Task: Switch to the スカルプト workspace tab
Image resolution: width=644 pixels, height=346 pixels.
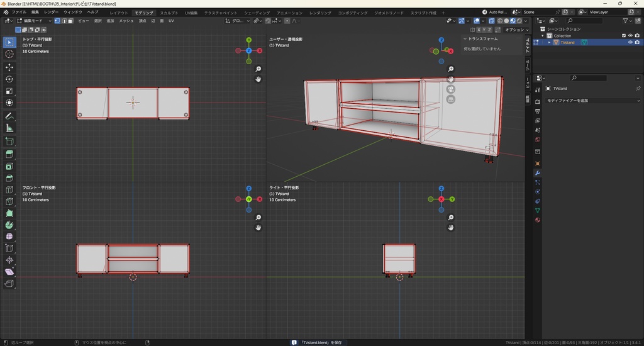Action: 169,13
